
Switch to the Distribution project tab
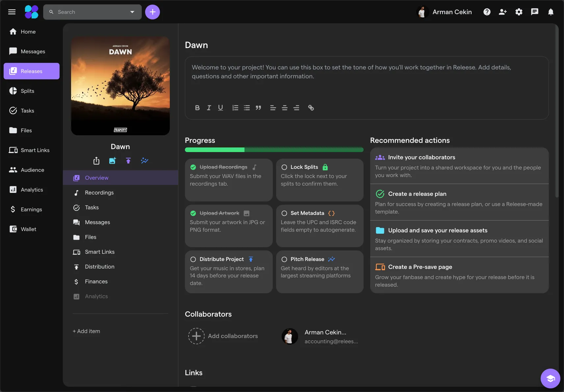click(x=120, y=267)
